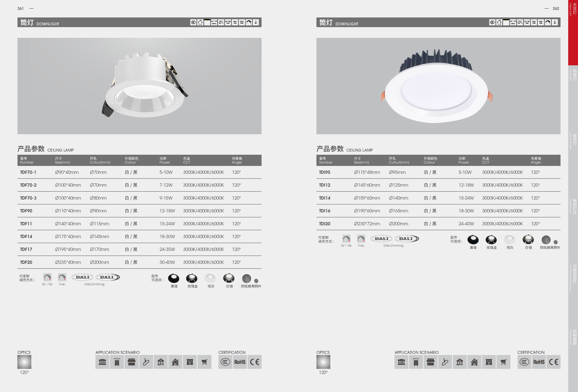Click the CE mark on page 361
578x392 pixels.
[x=254, y=362]
